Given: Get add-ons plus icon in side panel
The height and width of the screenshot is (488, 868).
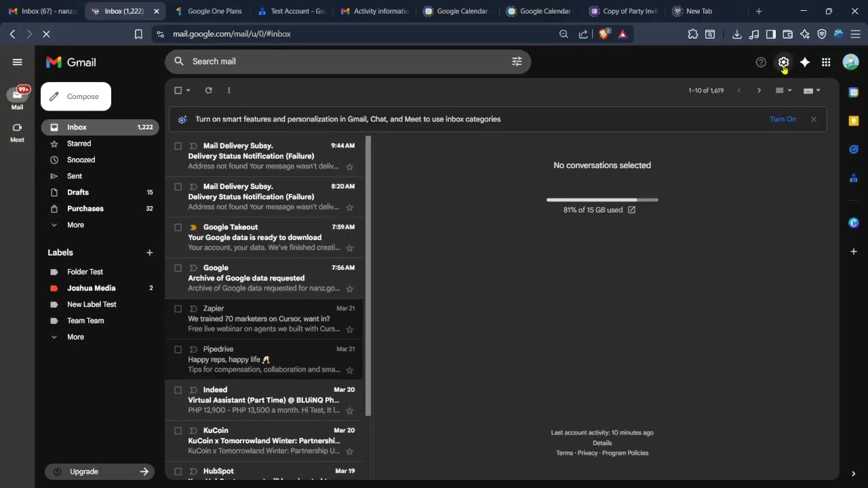Looking at the screenshot, I should click(x=854, y=251).
